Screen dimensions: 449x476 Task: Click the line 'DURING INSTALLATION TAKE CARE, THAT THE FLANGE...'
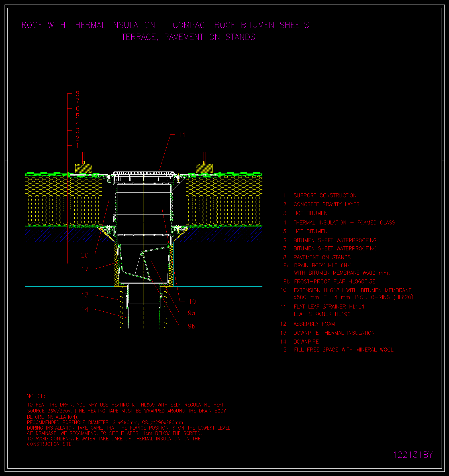coord(128,428)
